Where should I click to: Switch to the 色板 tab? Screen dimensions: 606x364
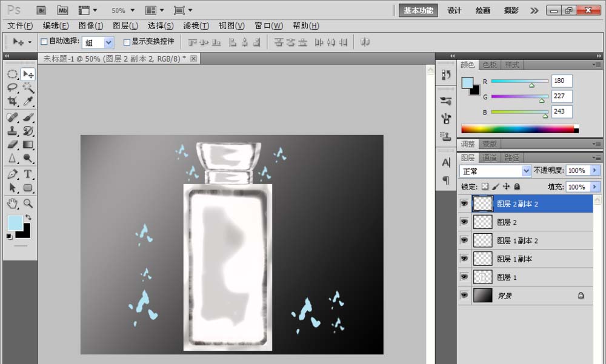coord(489,65)
